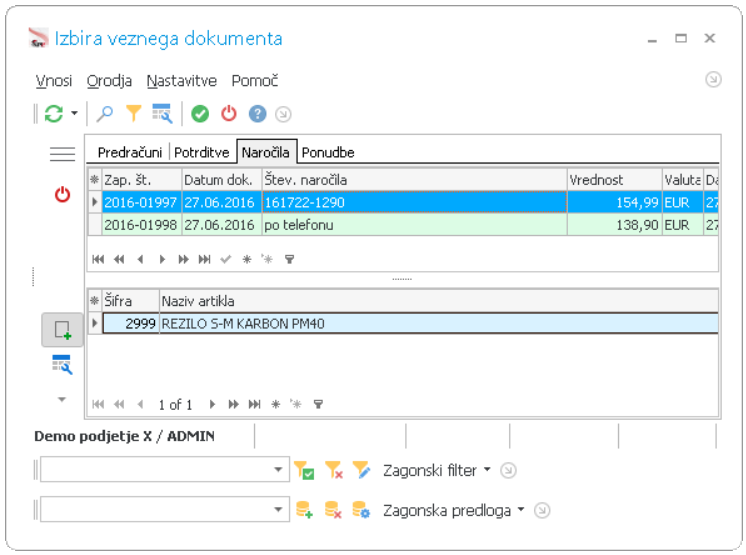746x555 pixels.
Task: Go to next page in upper grid navigator
Action: coord(183,259)
